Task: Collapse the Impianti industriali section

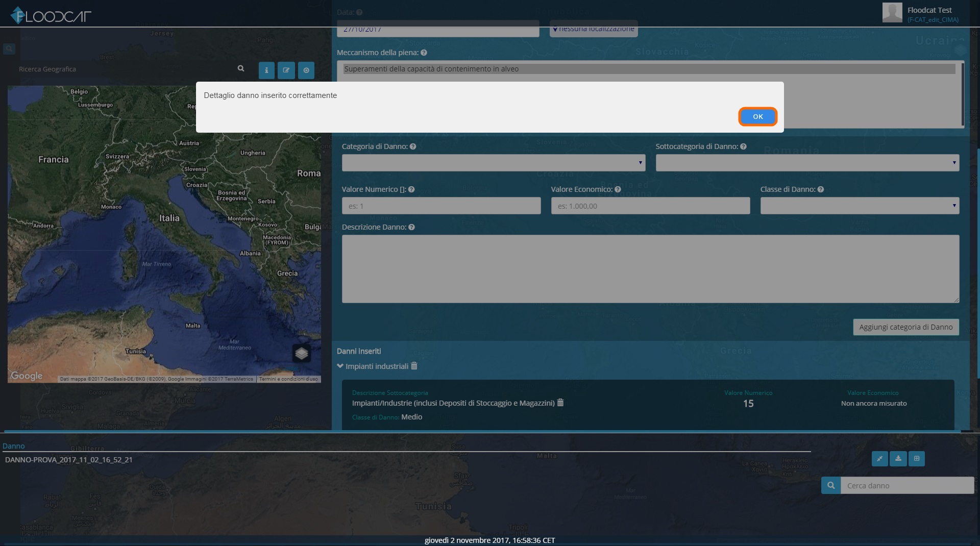Action: (x=340, y=366)
